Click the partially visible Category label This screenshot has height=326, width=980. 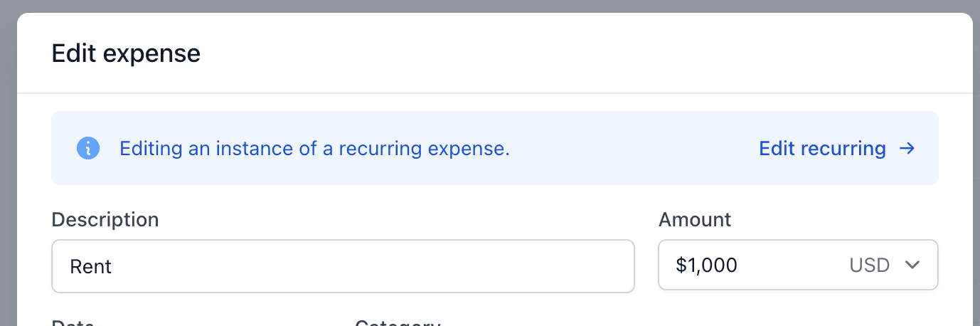pos(398,322)
